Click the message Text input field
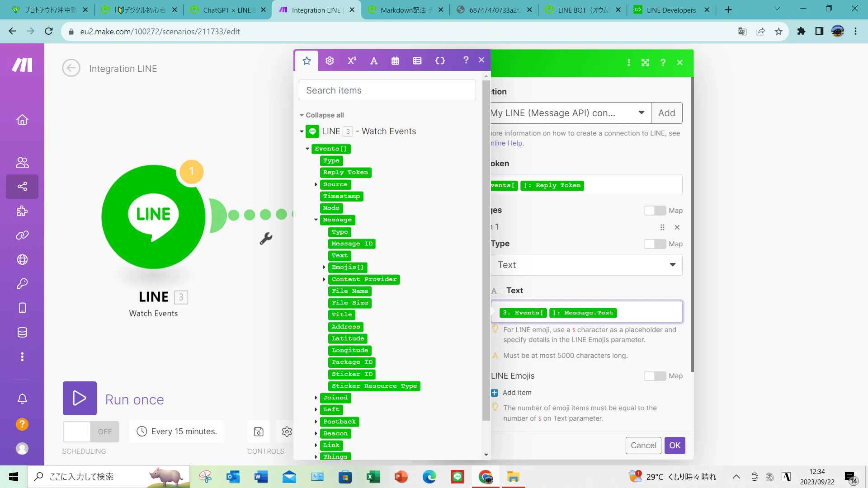Screen dimensions: 868x488 (587, 312)
